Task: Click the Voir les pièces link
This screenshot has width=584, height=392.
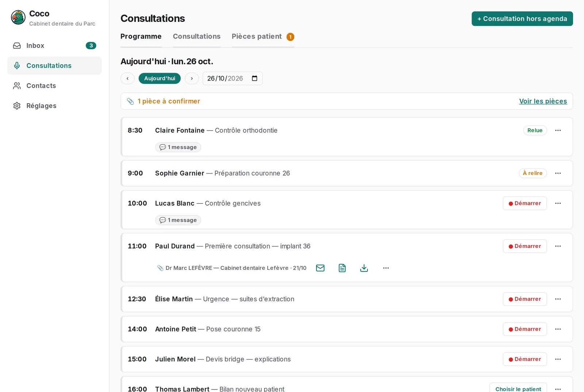Action: tap(543, 101)
